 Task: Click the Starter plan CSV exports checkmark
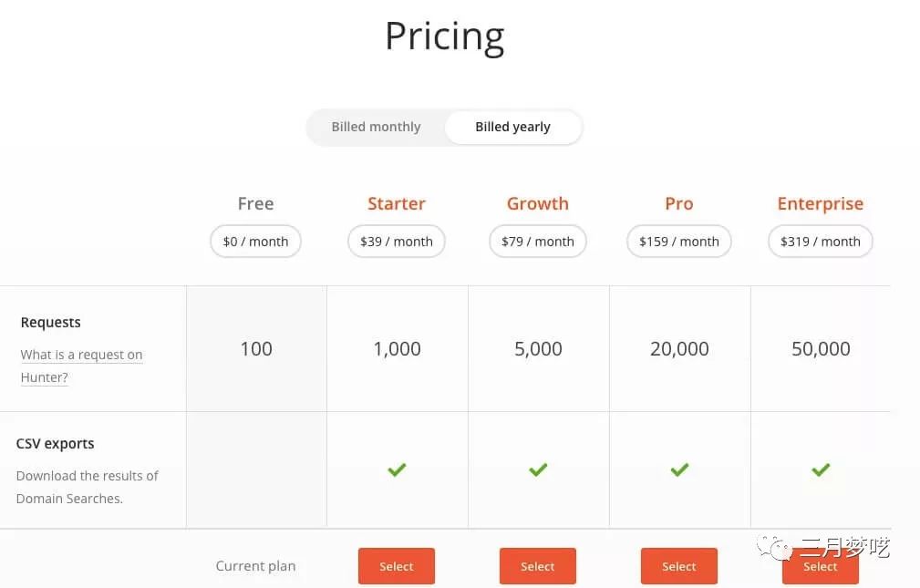click(x=397, y=469)
